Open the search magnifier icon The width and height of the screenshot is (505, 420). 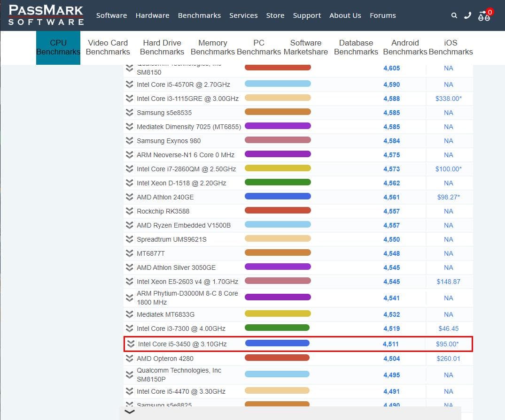click(454, 15)
